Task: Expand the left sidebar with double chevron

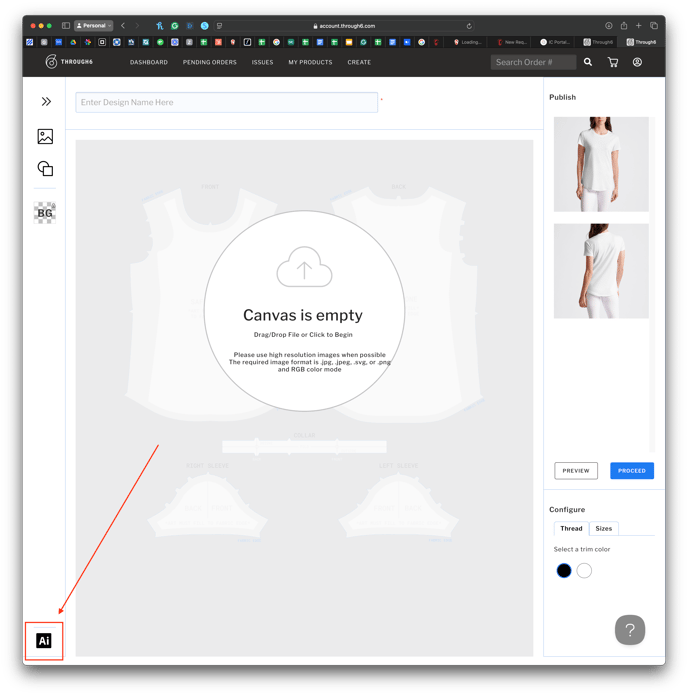Action: (46, 101)
